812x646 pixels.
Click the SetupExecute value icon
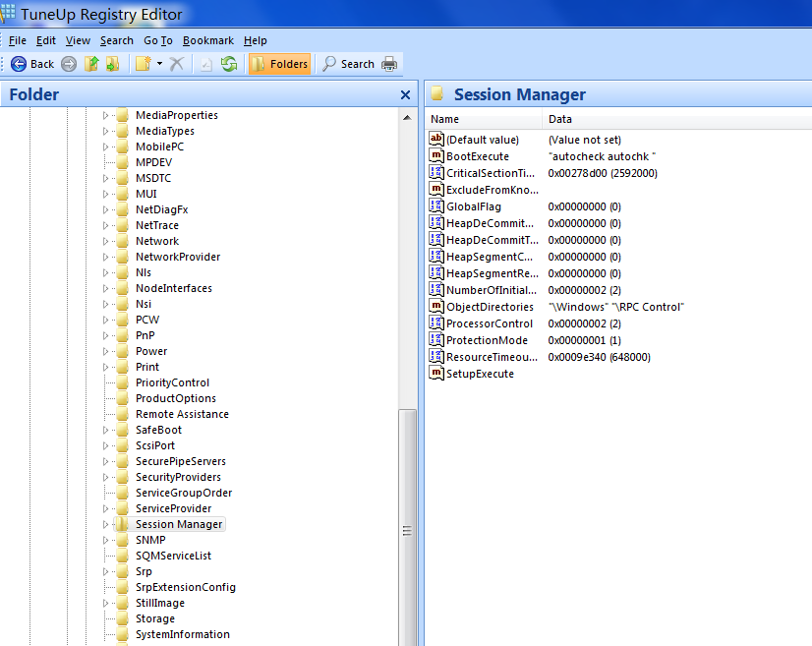pos(436,373)
